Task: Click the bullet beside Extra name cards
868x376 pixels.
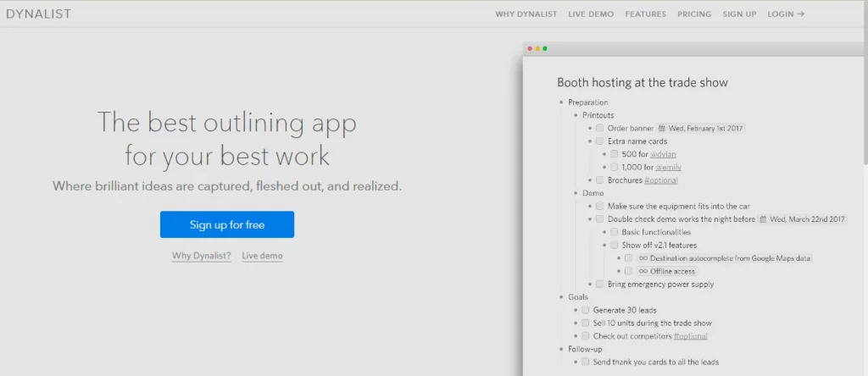Action: coord(590,141)
